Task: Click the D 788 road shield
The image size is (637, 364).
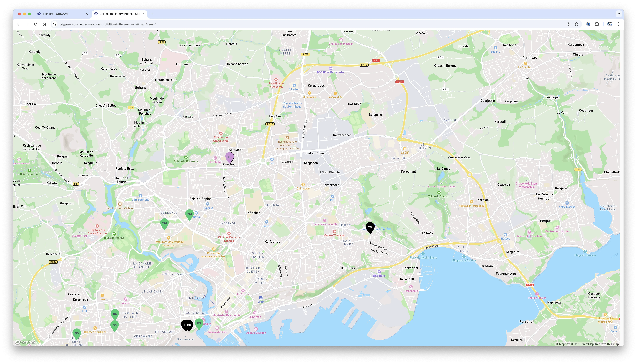Action: [305, 54]
